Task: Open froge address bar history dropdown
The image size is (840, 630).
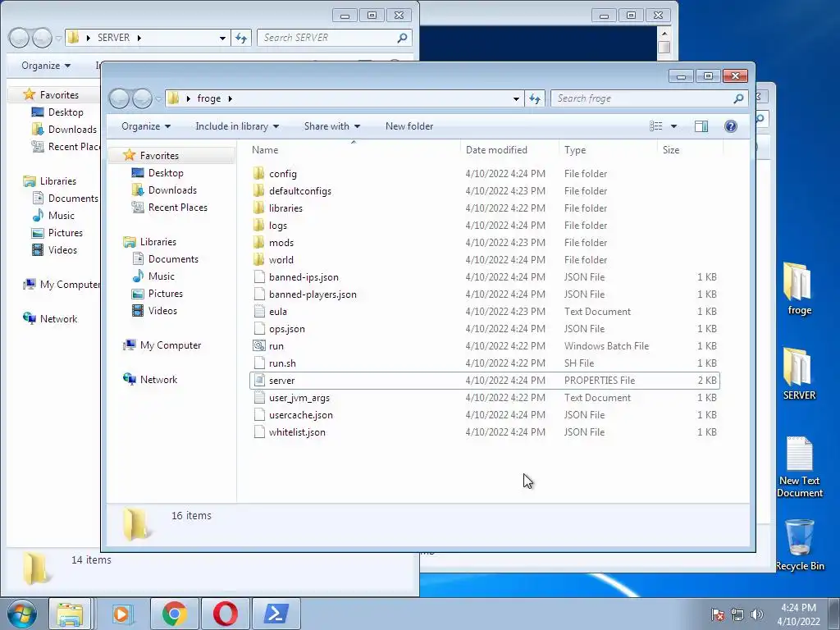Action: point(516,98)
